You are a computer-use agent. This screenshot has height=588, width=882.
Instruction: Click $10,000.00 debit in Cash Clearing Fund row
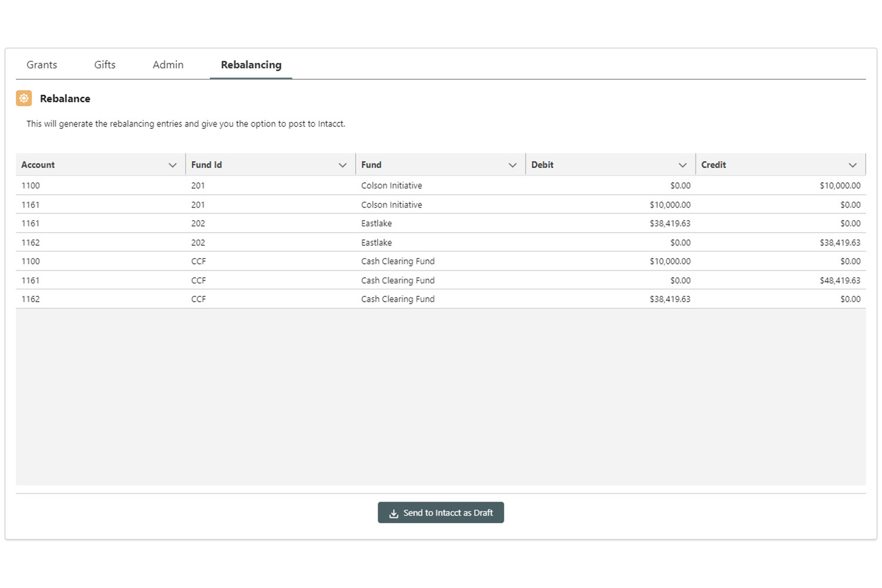point(670,261)
